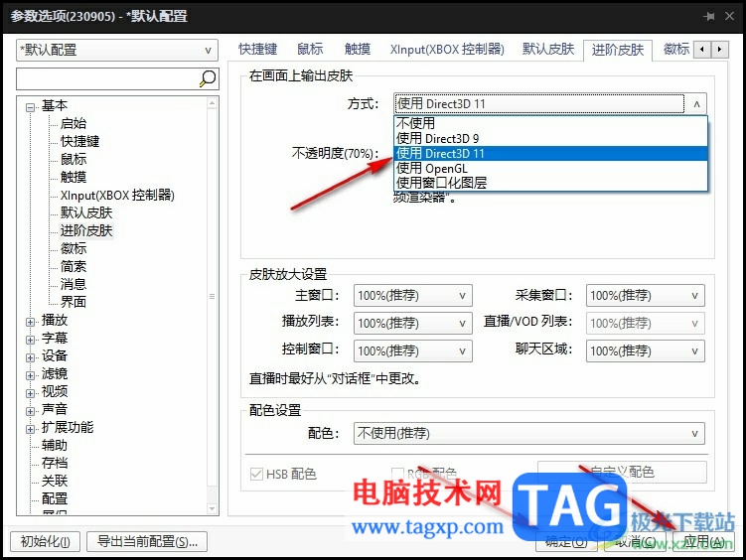
Task: Switch to the 默认皮肤 tab
Action: [548, 49]
